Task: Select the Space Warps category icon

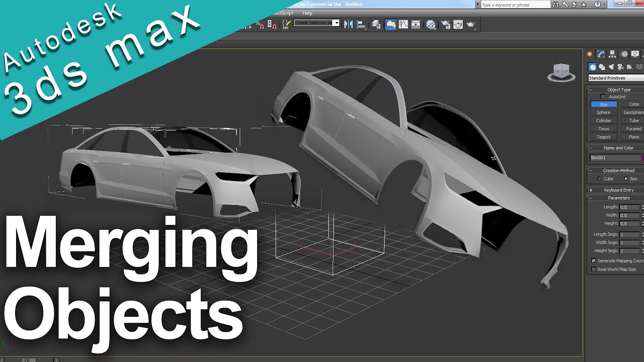Action: click(x=639, y=67)
